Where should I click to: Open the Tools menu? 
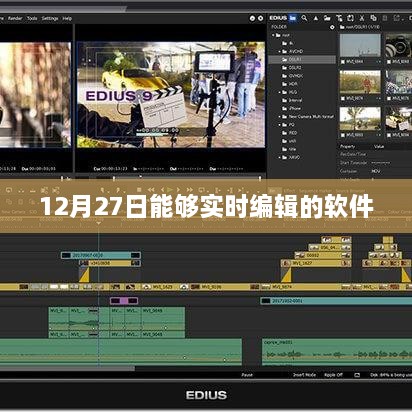pos(32,18)
